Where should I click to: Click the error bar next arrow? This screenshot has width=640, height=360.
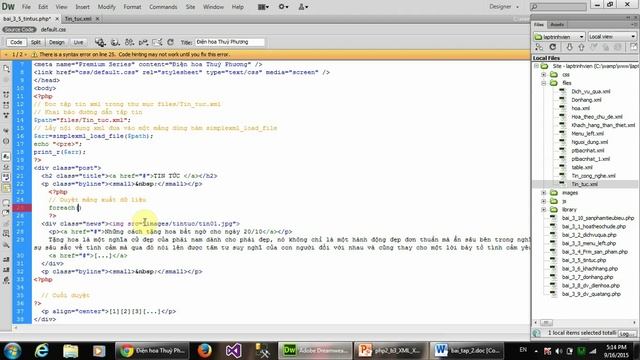point(26,54)
